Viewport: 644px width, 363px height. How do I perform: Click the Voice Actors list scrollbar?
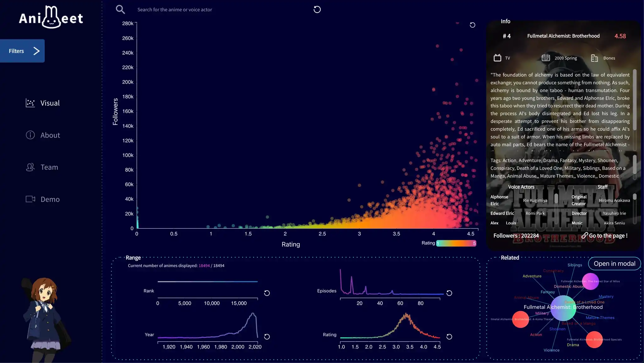point(556,198)
